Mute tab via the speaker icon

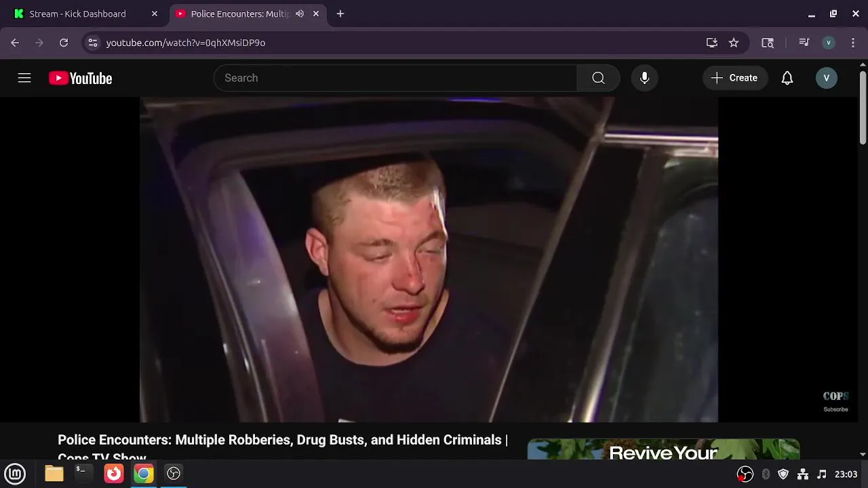click(300, 14)
